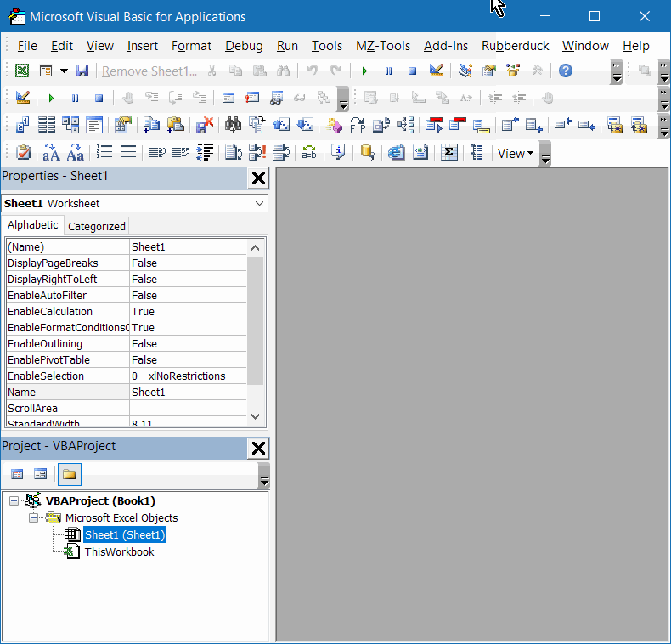Click the (Name) property value Sheet1
The image size is (671, 644).
(x=188, y=246)
